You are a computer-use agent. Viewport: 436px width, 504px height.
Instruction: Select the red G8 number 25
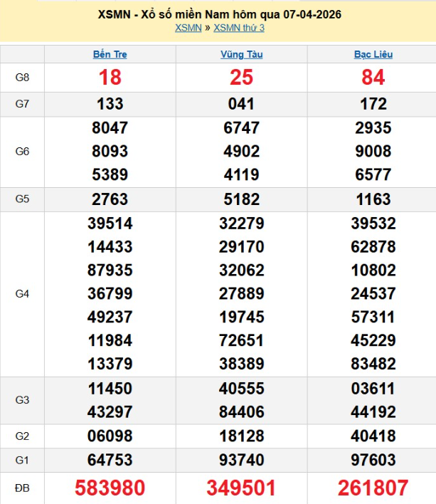pyautogui.click(x=241, y=78)
